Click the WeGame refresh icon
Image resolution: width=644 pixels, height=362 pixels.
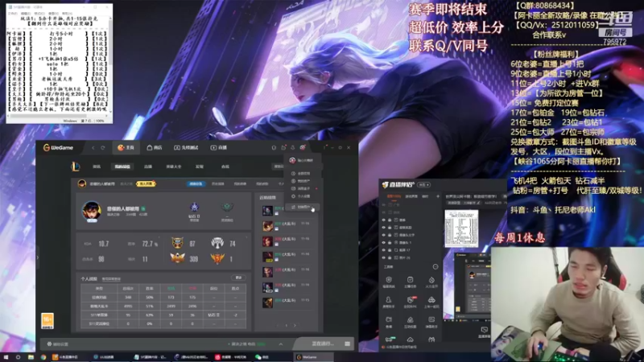pos(103,148)
